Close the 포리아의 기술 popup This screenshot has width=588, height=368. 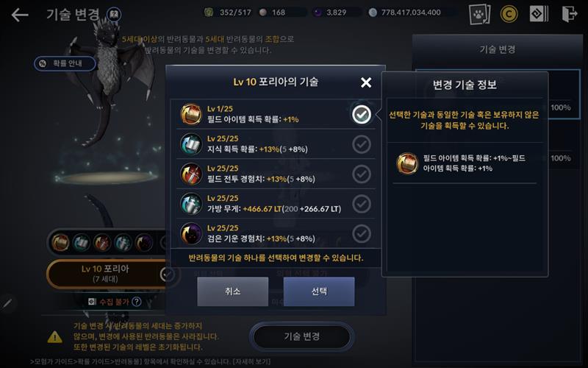point(366,82)
